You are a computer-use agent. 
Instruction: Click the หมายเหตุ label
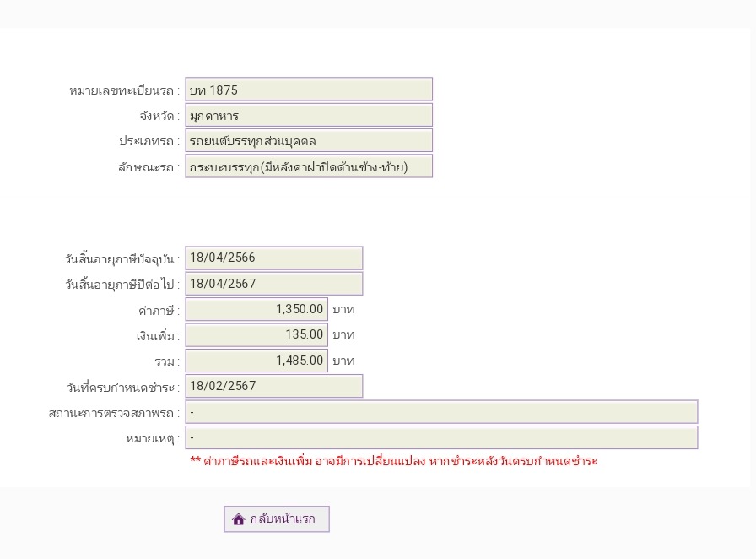point(153,439)
